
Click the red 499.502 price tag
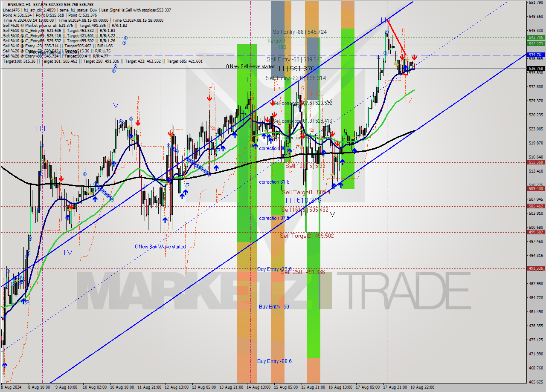click(x=536, y=232)
